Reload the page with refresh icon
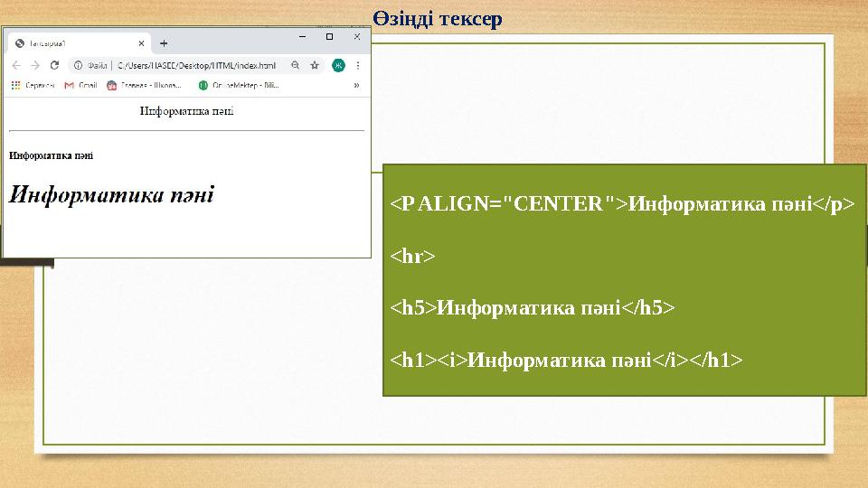The width and height of the screenshot is (868, 488). coord(54,65)
